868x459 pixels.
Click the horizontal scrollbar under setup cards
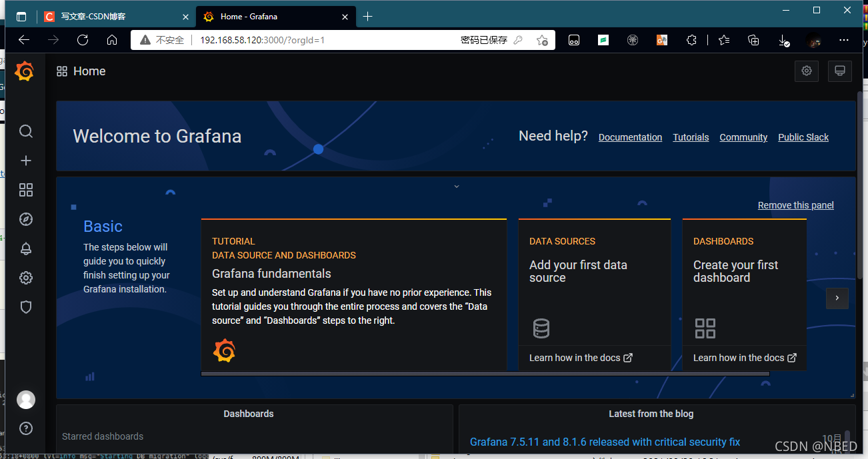click(485, 374)
